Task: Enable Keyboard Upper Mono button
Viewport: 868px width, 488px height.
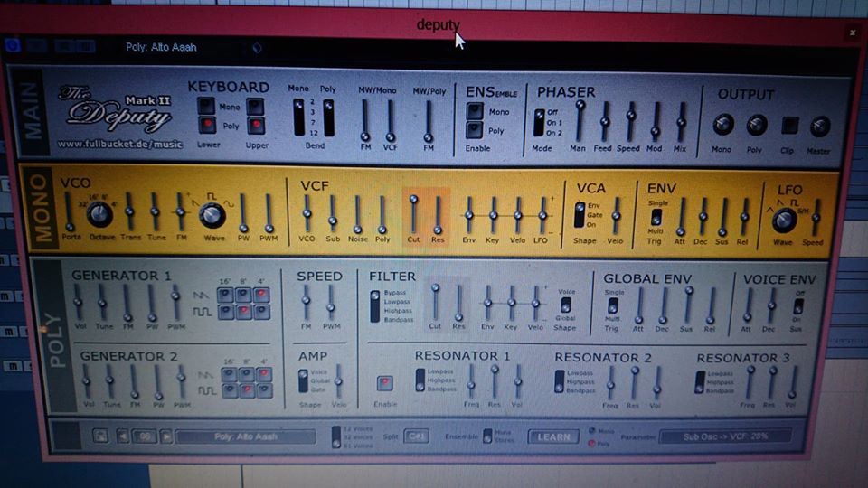Action: pos(255,107)
